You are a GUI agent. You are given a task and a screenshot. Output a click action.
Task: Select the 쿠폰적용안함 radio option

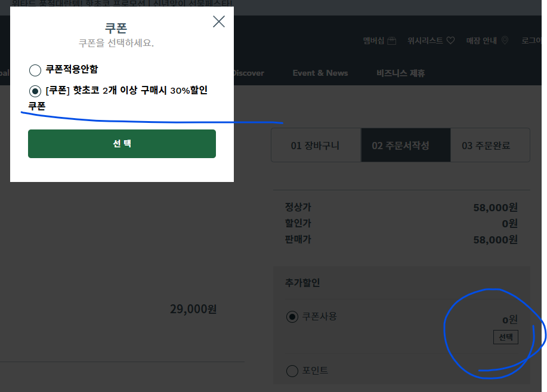(35, 70)
